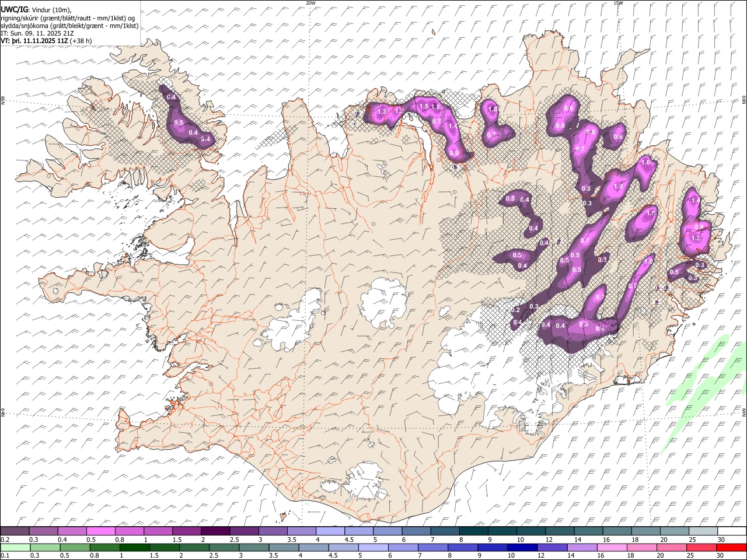Select the '0.2' snowfall value on the map
747x560 pixels.
516,310
